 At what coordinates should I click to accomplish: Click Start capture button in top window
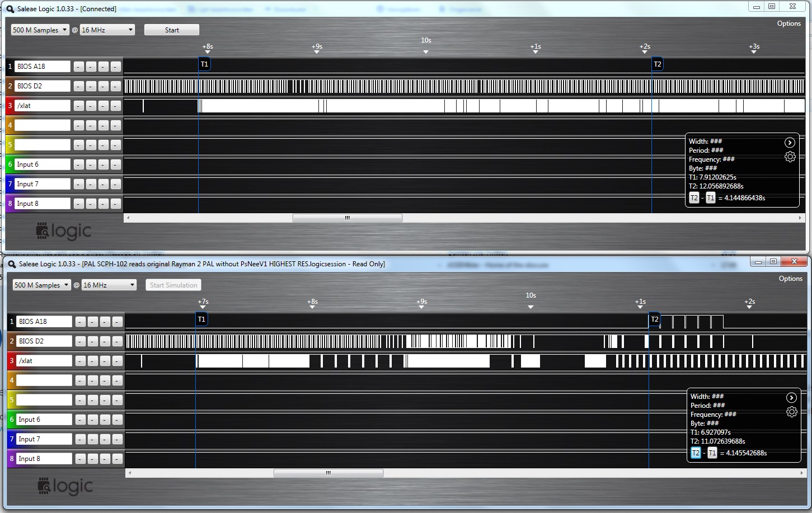click(x=172, y=30)
